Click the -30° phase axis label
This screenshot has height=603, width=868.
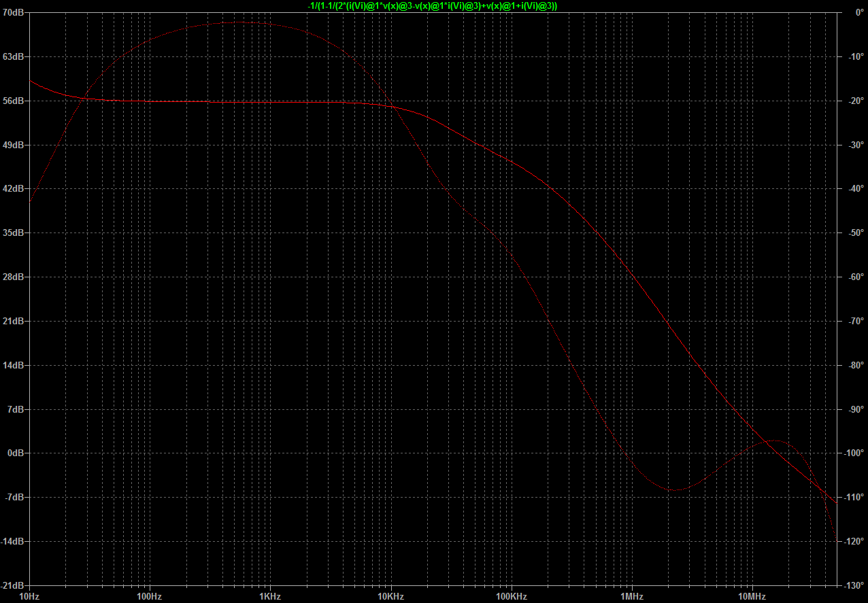854,145
